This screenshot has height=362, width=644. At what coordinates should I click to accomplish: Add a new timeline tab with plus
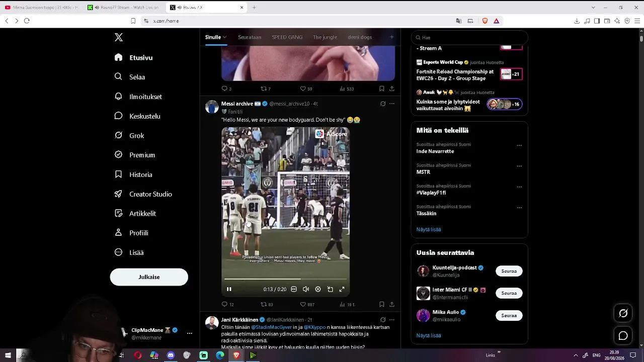392,37
